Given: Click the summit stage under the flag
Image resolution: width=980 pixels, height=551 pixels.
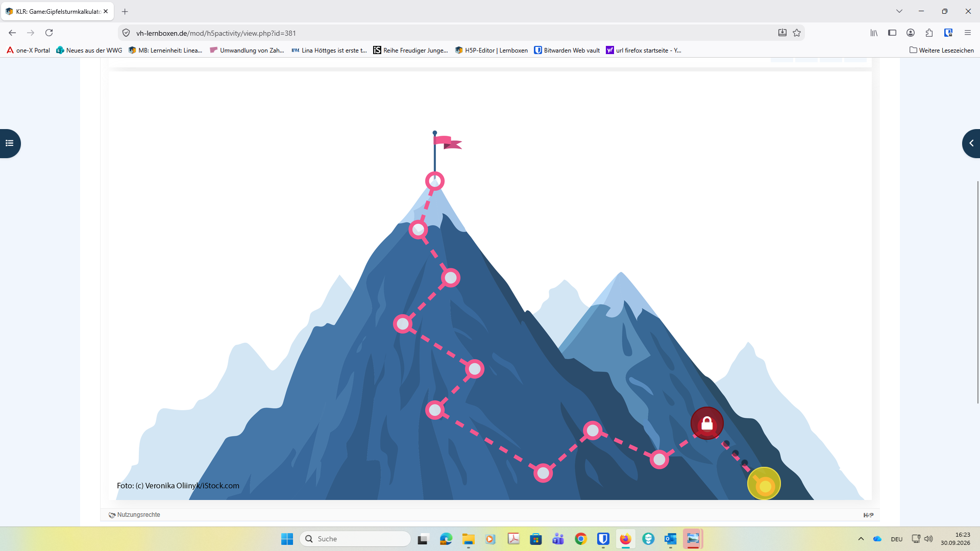Looking at the screenshot, I should point(435,181).
